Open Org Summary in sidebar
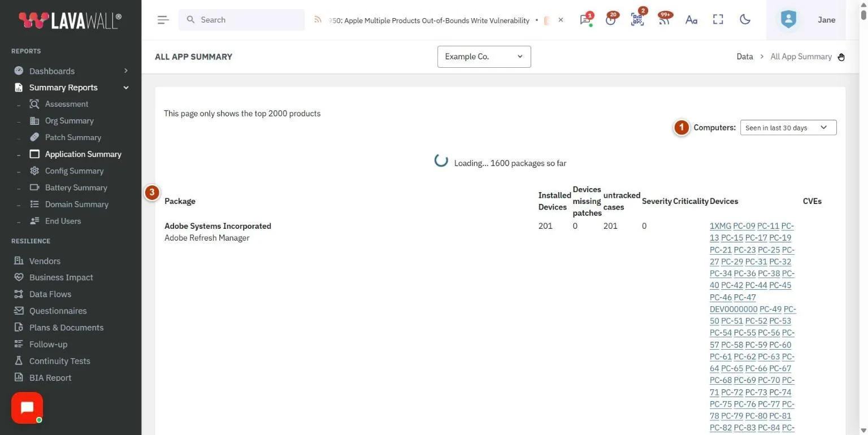The height and width of the screenshot is (435, 868). [x=69, y=121]
